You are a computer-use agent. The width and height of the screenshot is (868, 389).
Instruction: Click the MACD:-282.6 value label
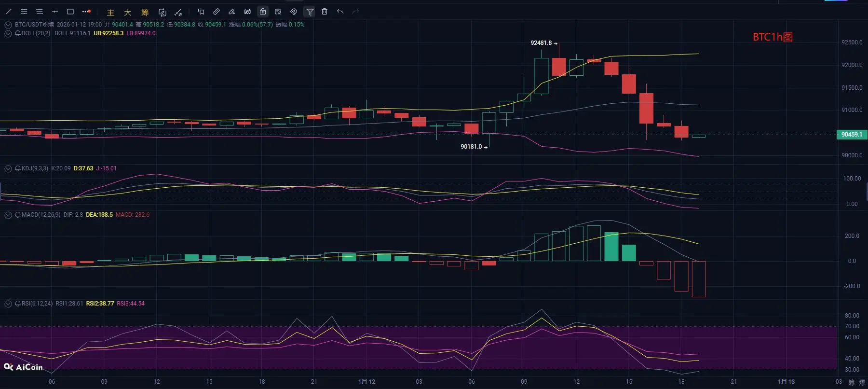pyautogui.click(x=133, y=215)
